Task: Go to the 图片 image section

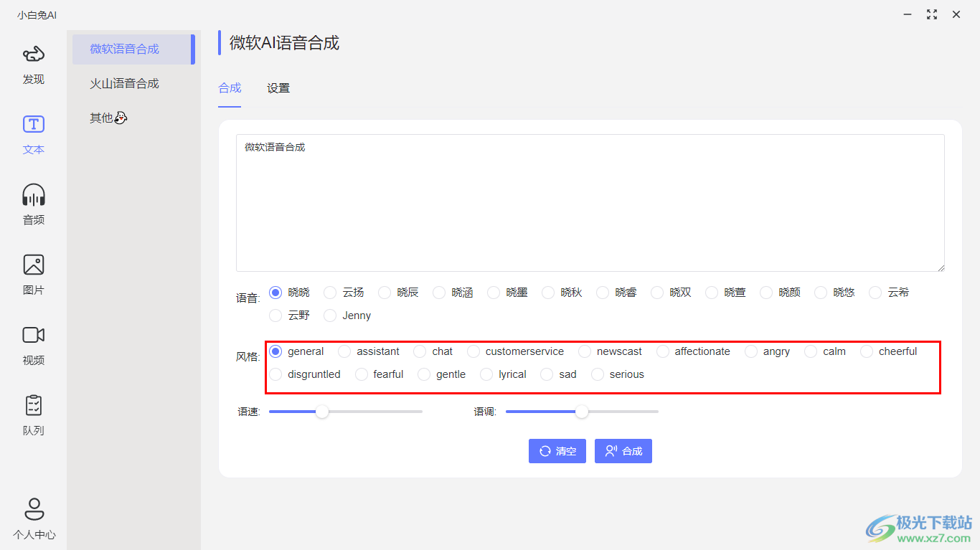Action: coord(34,275)
